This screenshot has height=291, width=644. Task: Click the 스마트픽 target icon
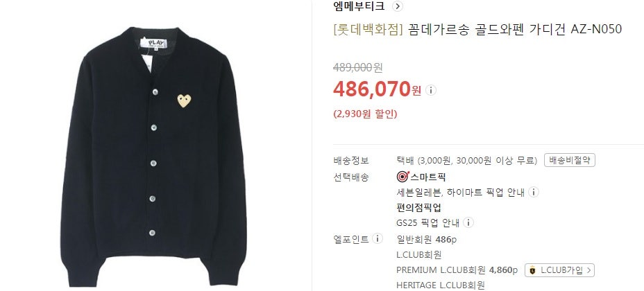[402, 177]
